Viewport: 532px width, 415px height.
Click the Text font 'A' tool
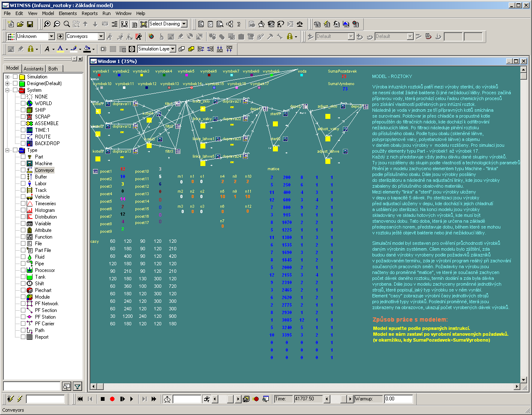coord(47,49)
